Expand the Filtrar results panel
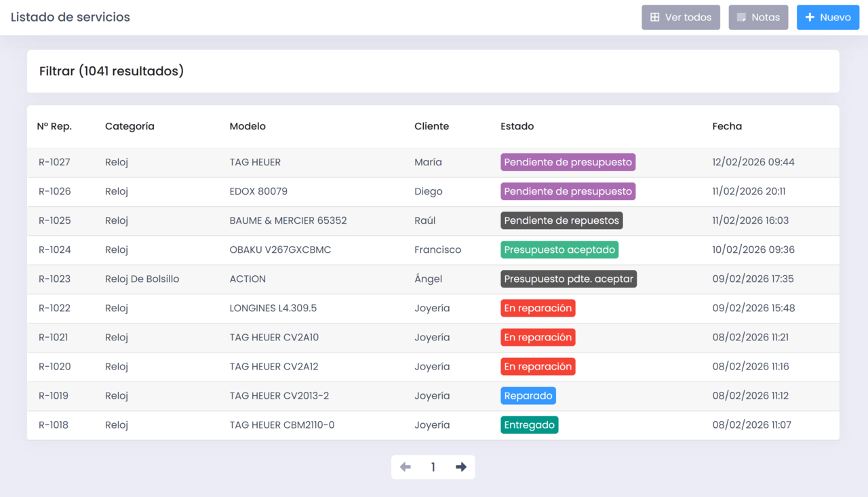Image resolution: width=868 pixels, height=497 pixels. tap(111, 71)
